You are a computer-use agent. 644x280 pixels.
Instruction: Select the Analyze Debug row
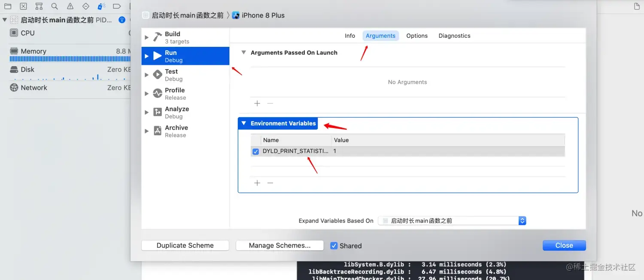185,113
